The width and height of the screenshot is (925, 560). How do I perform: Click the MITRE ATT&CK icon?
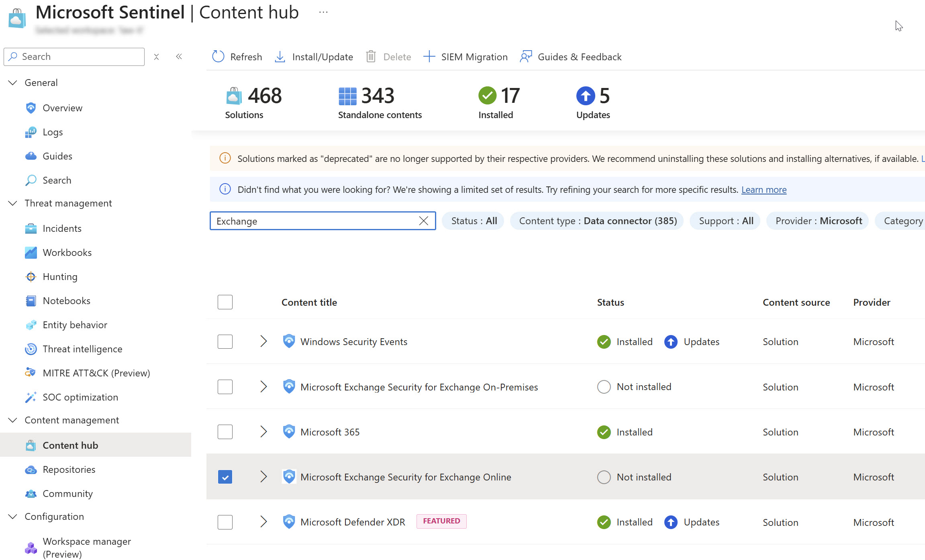[x=30, y=372]
